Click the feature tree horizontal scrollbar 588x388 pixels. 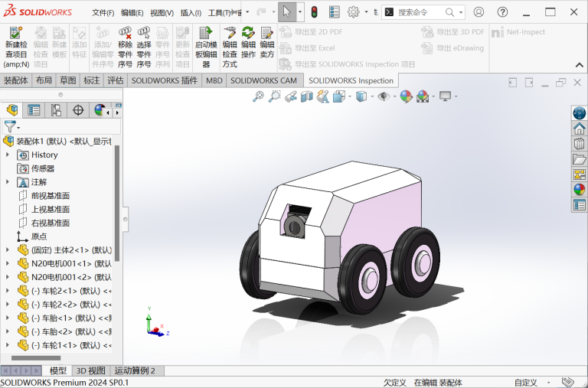(36, 358)
